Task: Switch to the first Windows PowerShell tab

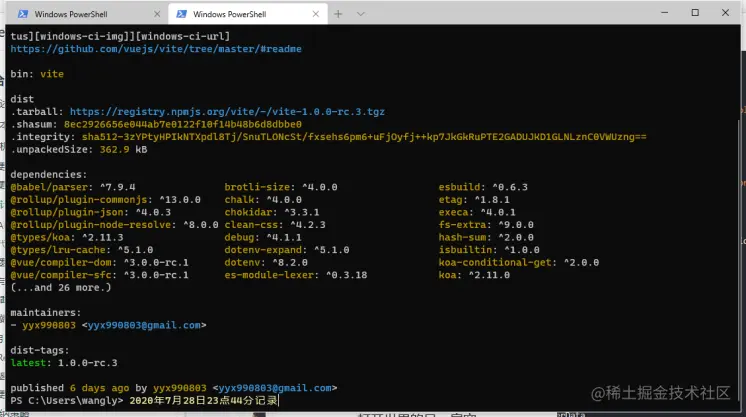Action: [x=88, y=14]
